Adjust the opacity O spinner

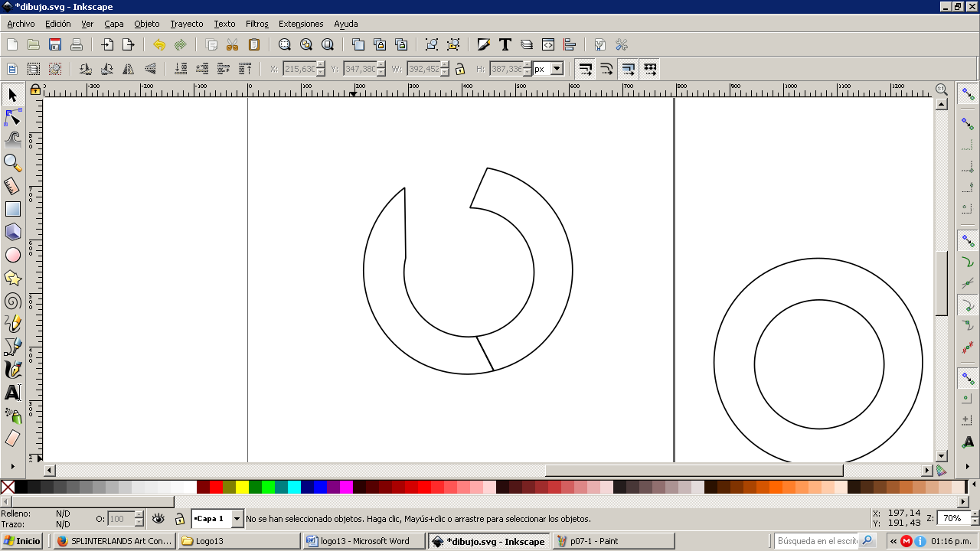[139, 519]
